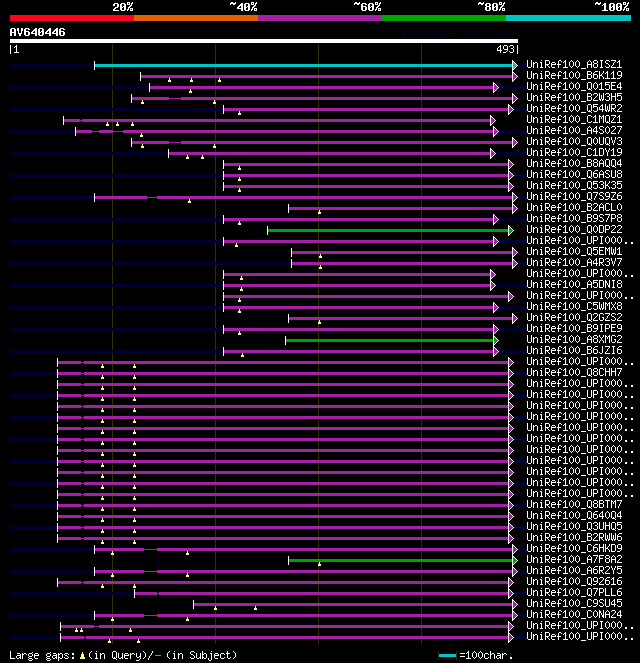
Task: Select the UniRef100_Q3UHQ5 label
Action: (574, 526)
